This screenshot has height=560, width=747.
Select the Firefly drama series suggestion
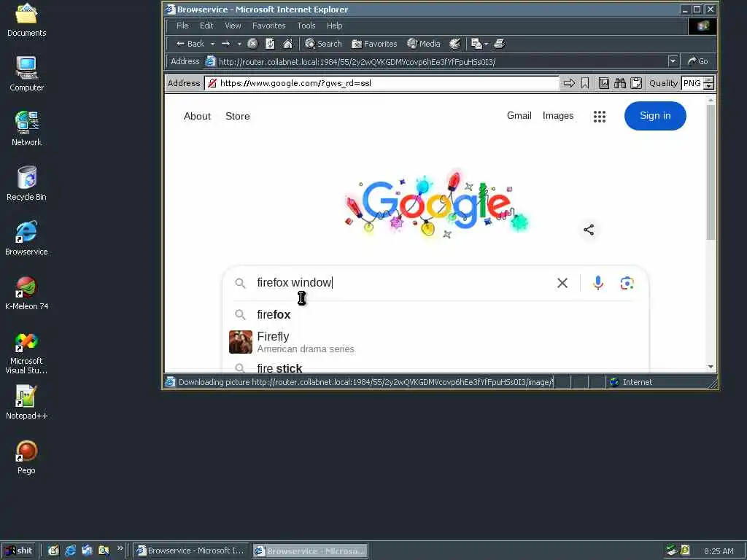436,342
